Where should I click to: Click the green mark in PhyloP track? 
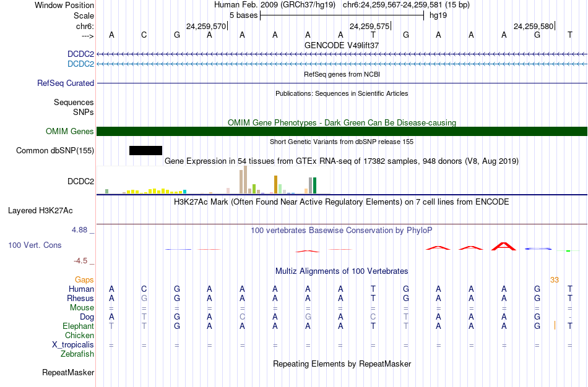coord(568,250)
